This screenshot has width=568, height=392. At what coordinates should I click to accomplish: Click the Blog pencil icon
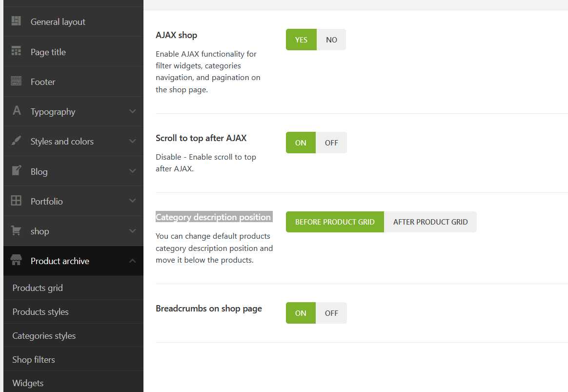tap(16, 171)
